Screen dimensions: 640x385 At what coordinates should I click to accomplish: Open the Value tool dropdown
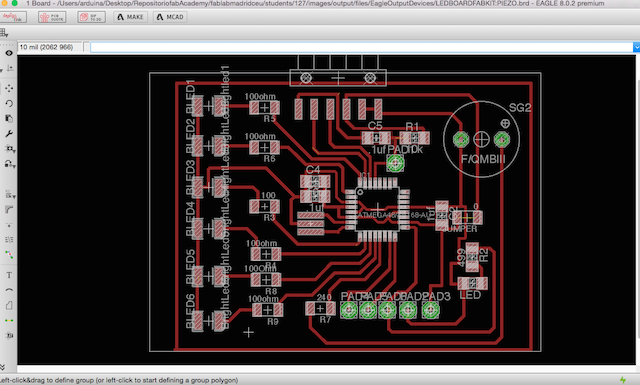pyautogui.click(x=10, y=195)
